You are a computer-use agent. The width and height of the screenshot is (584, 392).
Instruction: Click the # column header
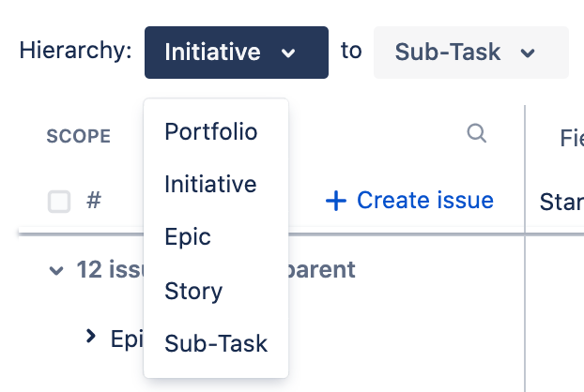(94, 201)
